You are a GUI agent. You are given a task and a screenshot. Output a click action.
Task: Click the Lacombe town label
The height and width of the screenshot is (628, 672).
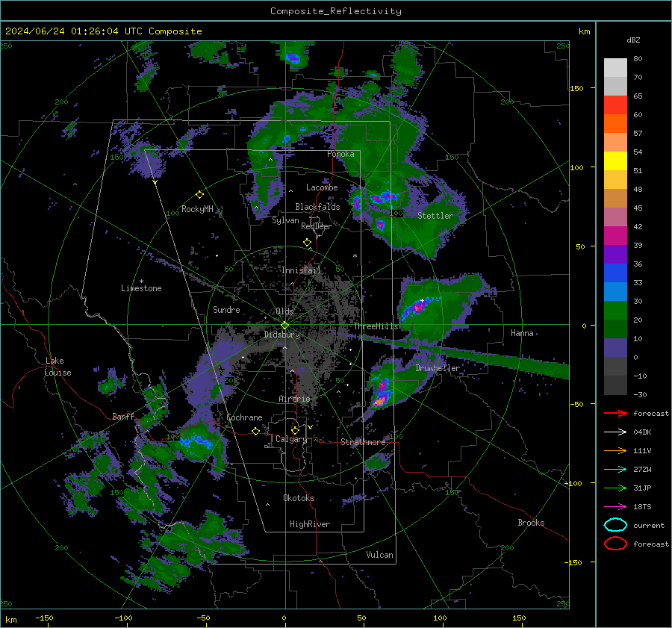[322, 187]
